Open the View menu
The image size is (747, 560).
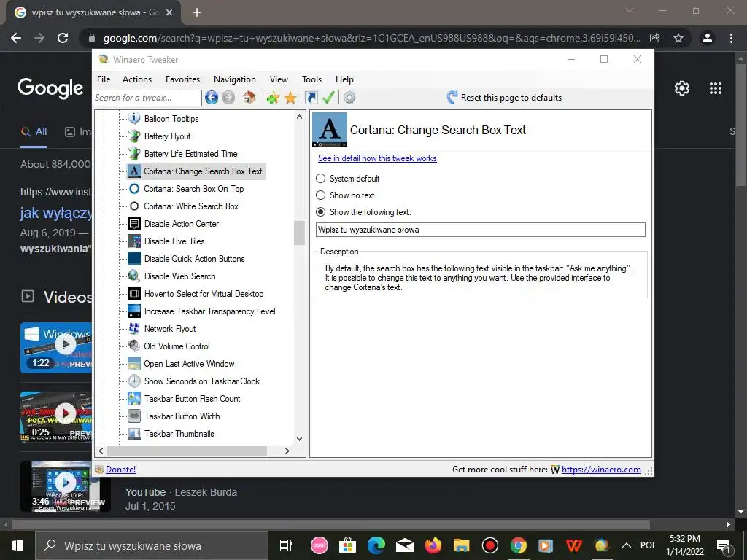pyautogui.click(x=279, y=79)
